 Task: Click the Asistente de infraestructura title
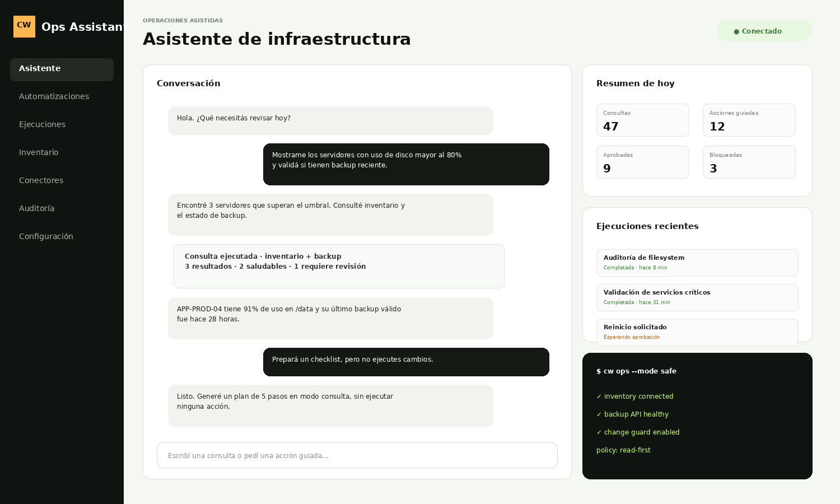click(x=277, y=39)
